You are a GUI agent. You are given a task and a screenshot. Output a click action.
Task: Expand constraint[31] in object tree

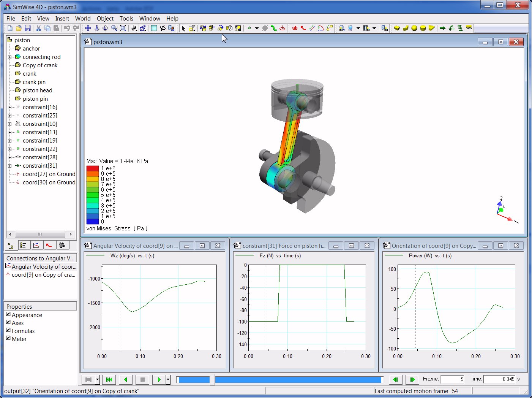click(x=10, y=166)
